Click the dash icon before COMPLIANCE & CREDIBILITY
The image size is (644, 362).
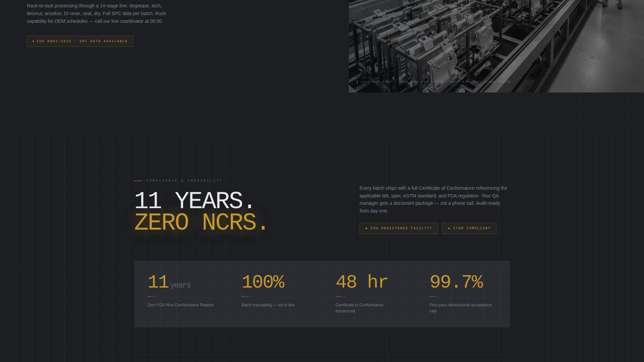[138, 181]
